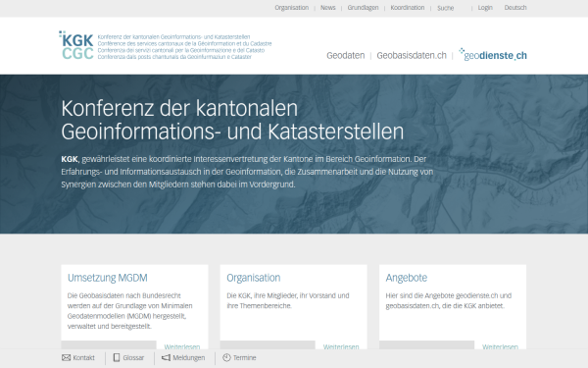This screenshot has height=368, width=588.
Task: Click the description text in Angebote card
Action: pyautogui.click(x=449, y=301)
